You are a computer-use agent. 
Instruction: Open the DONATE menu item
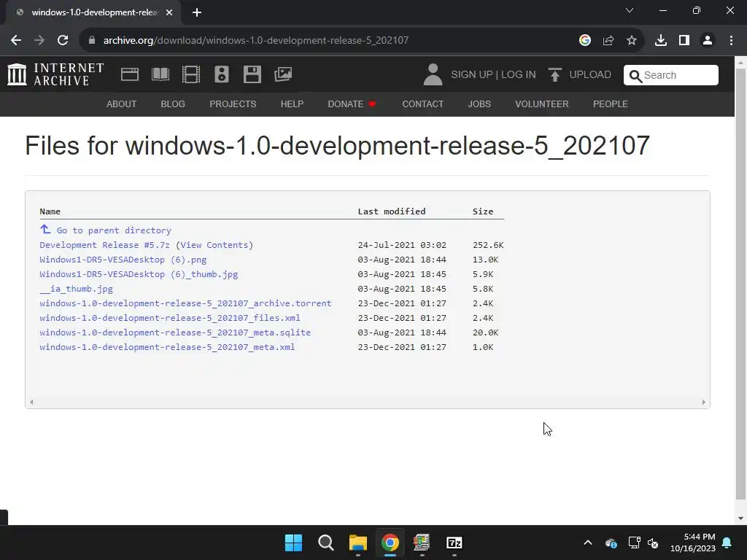352,104
